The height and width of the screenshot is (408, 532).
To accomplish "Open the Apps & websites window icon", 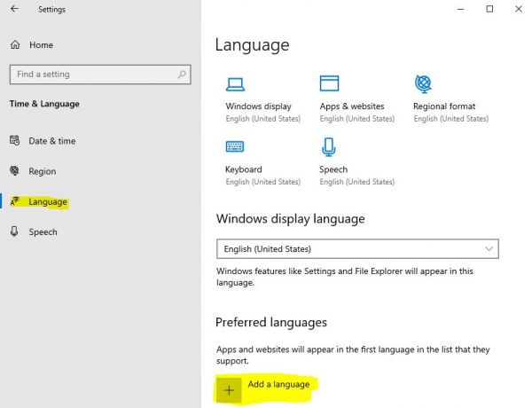I will 329,84.
